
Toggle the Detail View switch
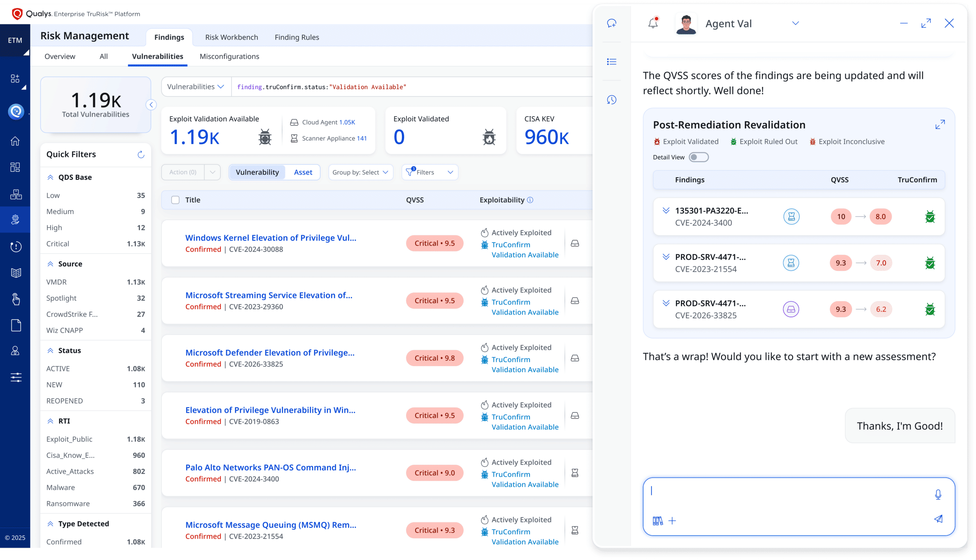698,157
